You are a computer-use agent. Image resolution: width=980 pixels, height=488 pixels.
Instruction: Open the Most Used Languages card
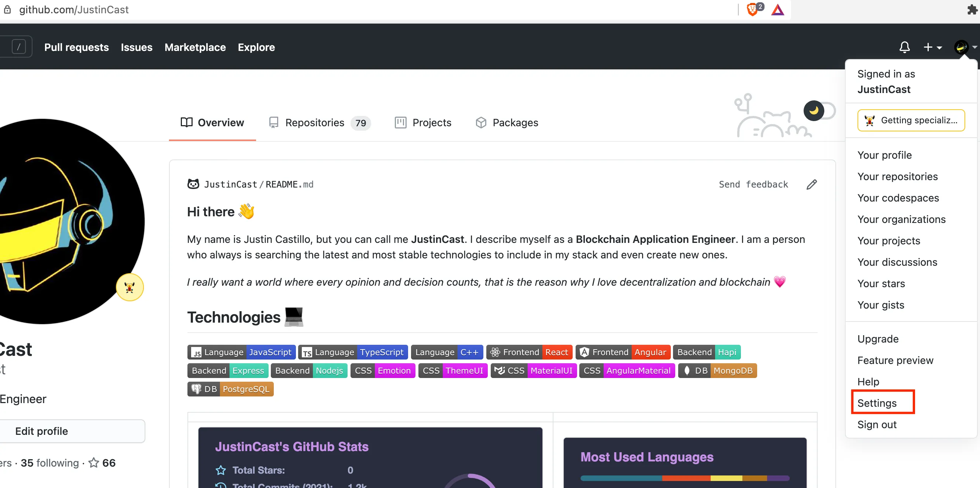pos(685,463)
